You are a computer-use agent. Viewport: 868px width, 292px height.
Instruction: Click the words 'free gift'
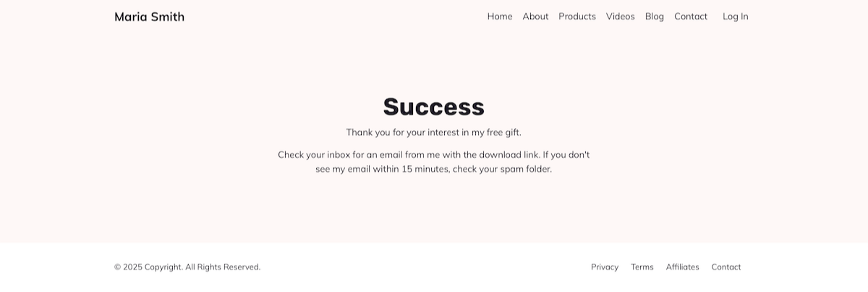coord(504,133)
